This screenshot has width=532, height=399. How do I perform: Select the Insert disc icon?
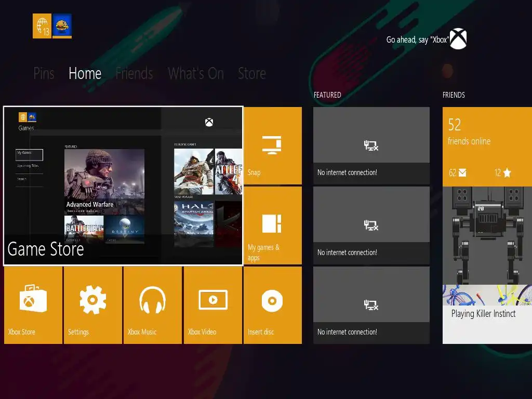pos(272,301)
